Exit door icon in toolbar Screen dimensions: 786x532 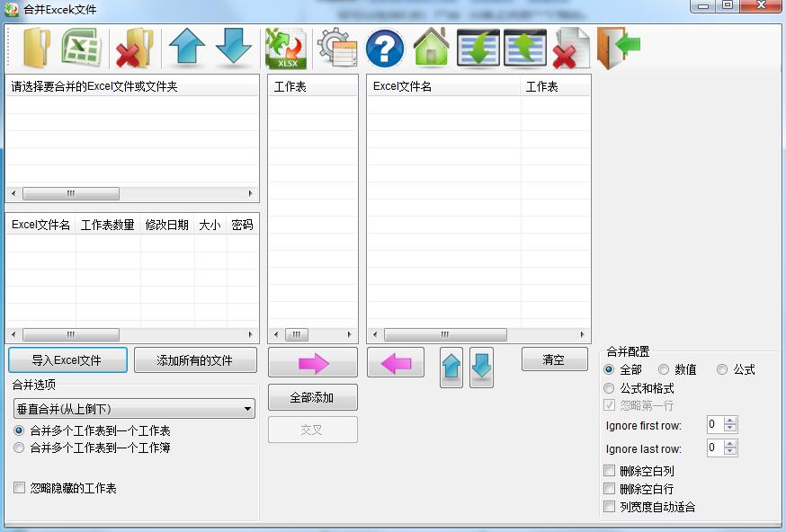pyautogui.click(x=619, y=49)
